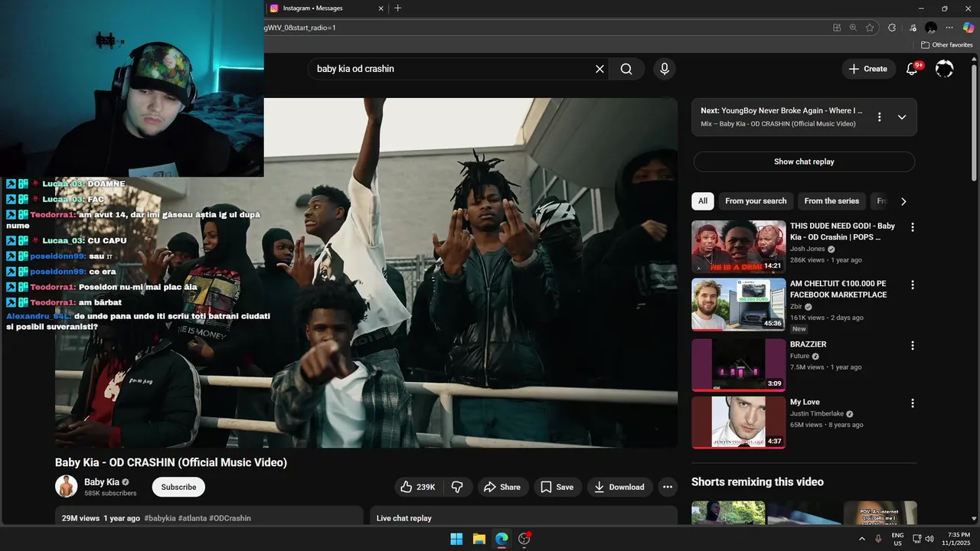
Task: Open THIS DUDE NEED GOD video thumbnail
Action: pos(739,246)
